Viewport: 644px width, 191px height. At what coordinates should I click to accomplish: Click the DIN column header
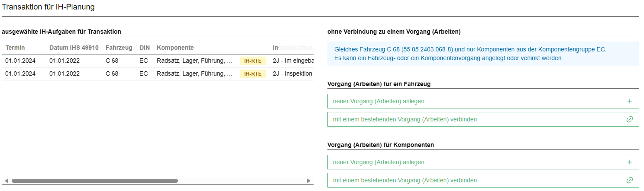tap(144, 48)
